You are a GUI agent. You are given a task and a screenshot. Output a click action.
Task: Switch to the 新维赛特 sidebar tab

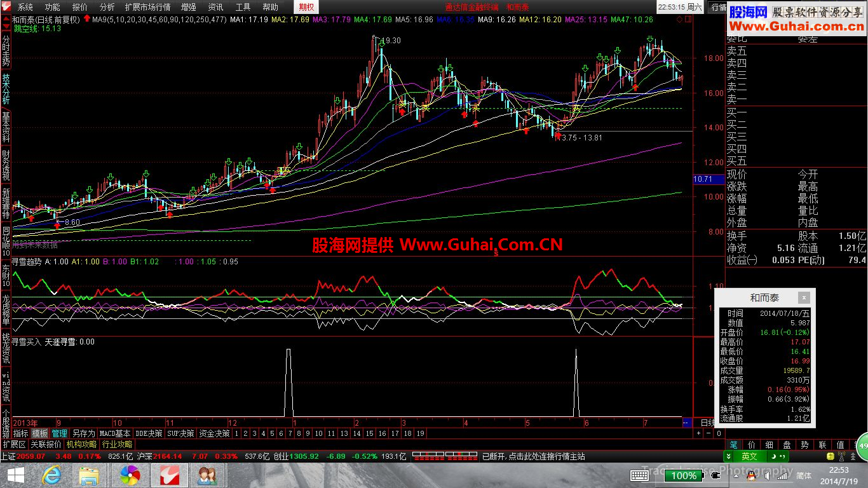click(x=6, y=203)
